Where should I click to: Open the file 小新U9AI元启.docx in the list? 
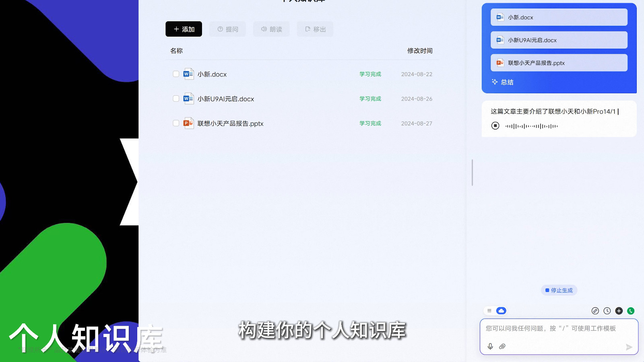226,99
